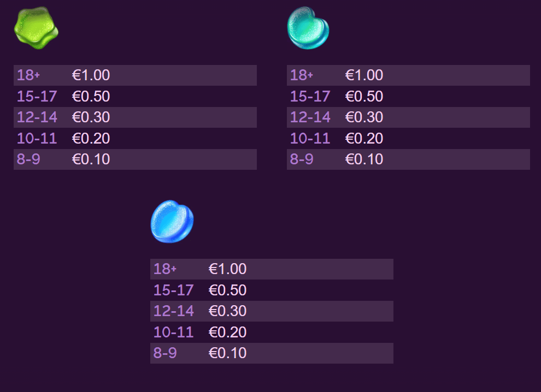Select the 12-14 row under green candy
The image size is (541, 392).
(x=136, y=117)
